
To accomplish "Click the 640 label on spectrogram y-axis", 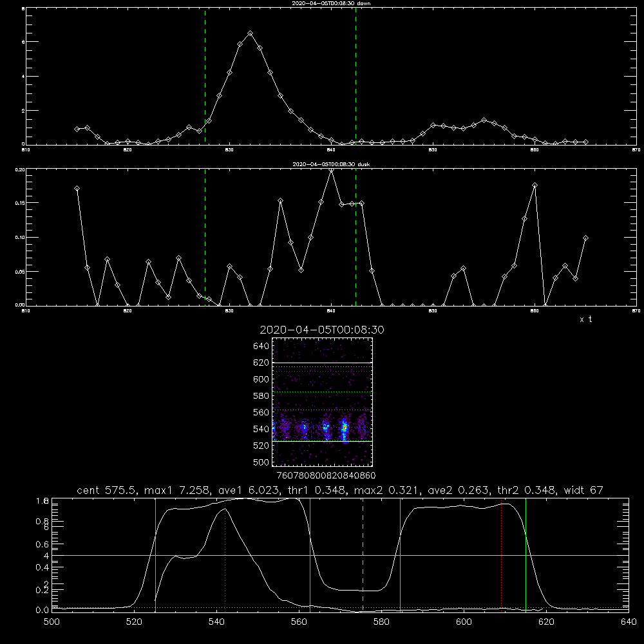I will (x=261, y=346).
